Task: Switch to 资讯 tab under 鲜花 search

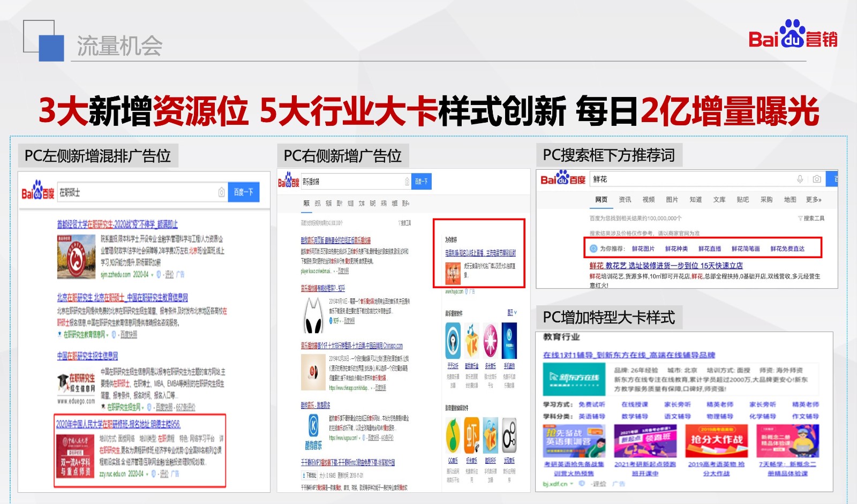Action: [625, 199]
